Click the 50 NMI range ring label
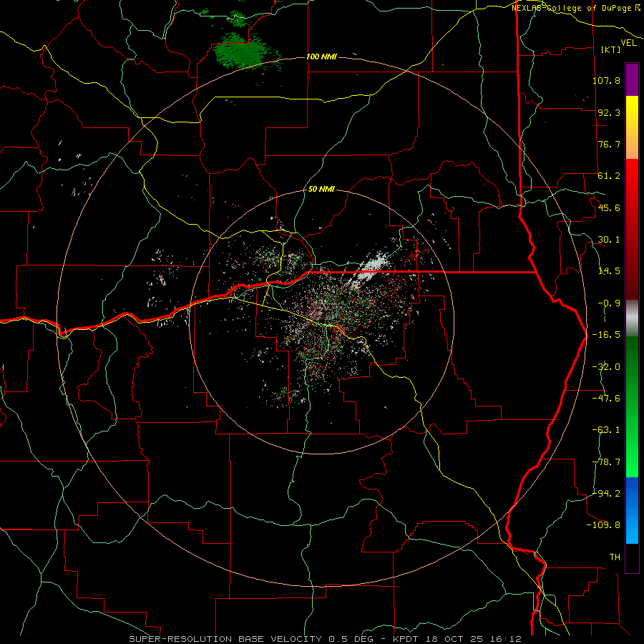Viewport: 644px width, 644px height. [x=321, y=189]
